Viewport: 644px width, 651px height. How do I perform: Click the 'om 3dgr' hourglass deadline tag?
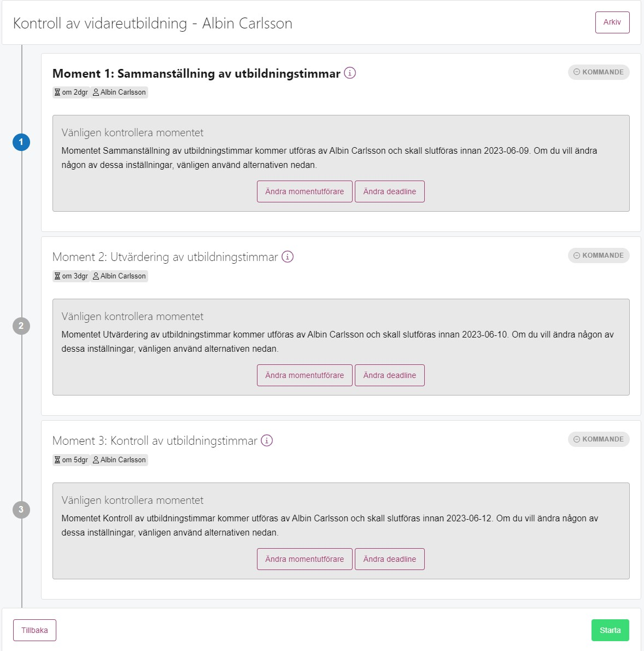(71, 276)
